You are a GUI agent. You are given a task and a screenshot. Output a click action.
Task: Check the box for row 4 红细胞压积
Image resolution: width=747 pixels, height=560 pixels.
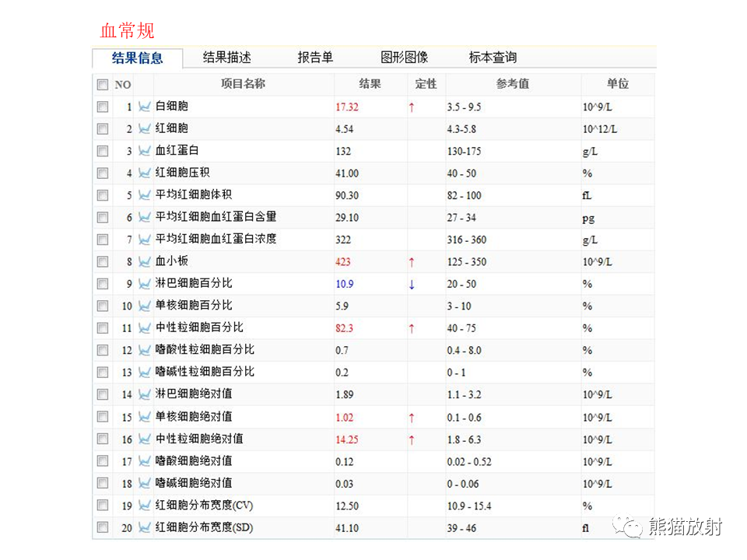click(103, 173)
